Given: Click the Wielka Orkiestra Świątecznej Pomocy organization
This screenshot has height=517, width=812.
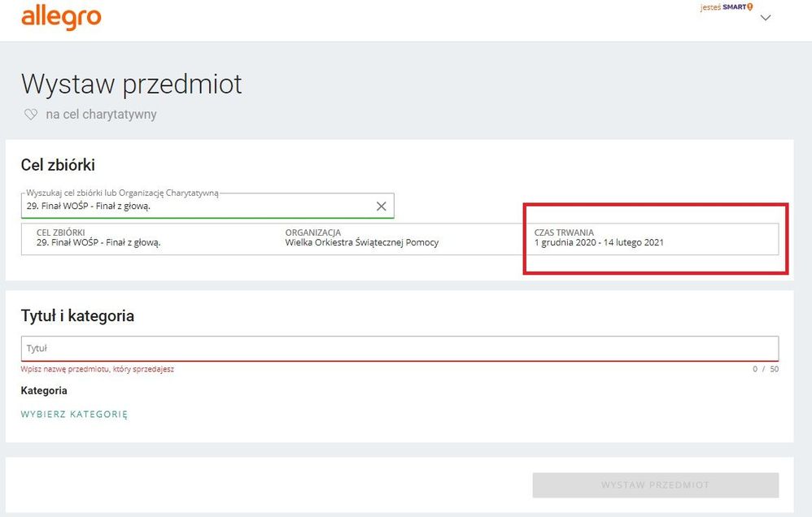Looking at the screenshot, I should pos(361,242).
